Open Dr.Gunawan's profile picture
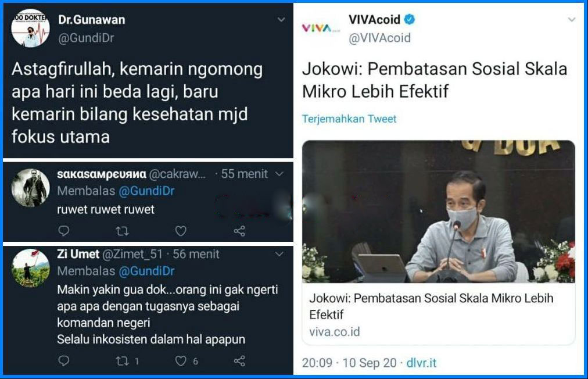This screenshot has width=588, height=379. pos(30,28)
